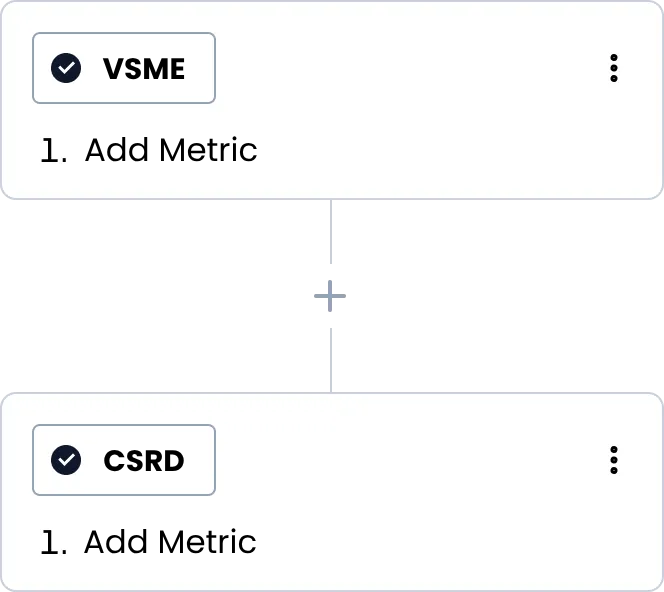Click the bold CSRD label text
This screenshot has width=664, height=592.
tap(144, 460)
